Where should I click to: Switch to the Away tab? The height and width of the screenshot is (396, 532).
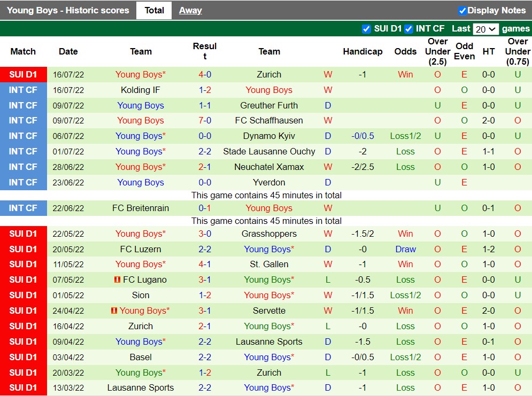[x=190, y=10]
